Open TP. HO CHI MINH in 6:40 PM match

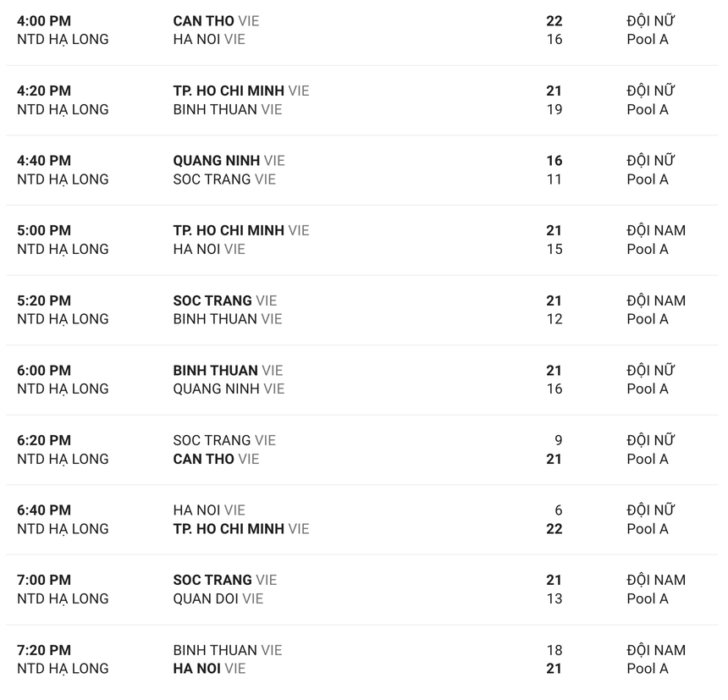click(x=229, y=529)
